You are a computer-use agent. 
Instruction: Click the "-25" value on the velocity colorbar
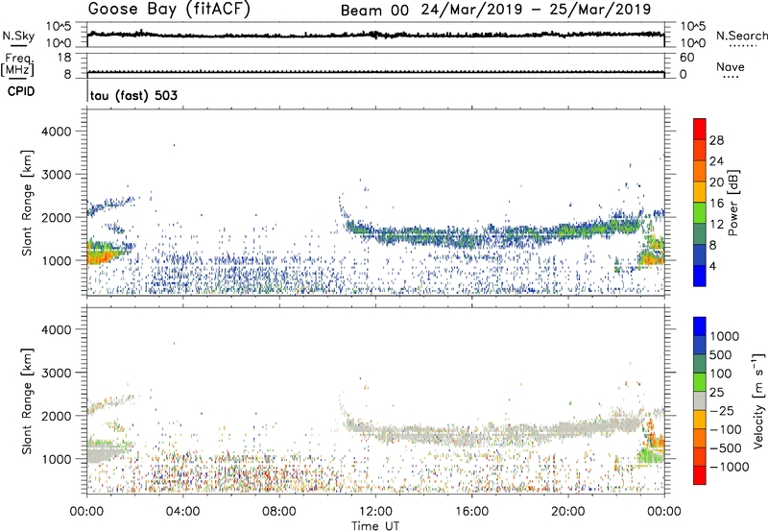coord(722,411)
